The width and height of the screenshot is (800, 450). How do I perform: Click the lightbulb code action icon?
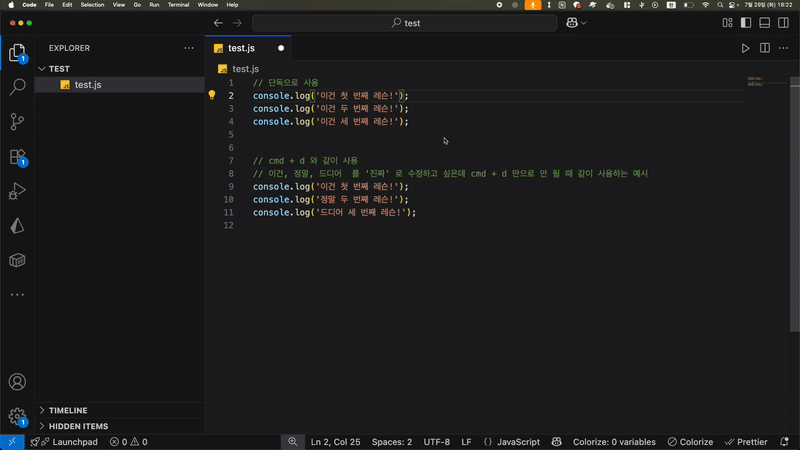click(212, 95)
